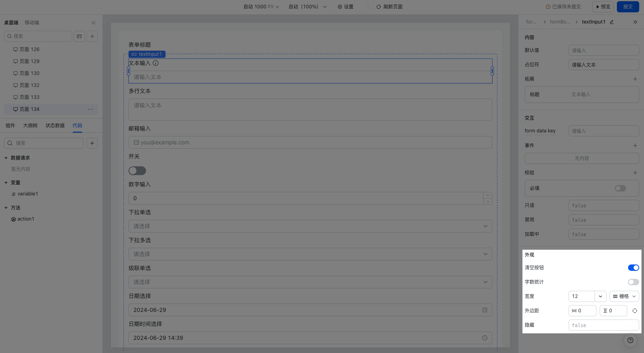
Task: Click the 预览 preview button
Action: point(603,7)
